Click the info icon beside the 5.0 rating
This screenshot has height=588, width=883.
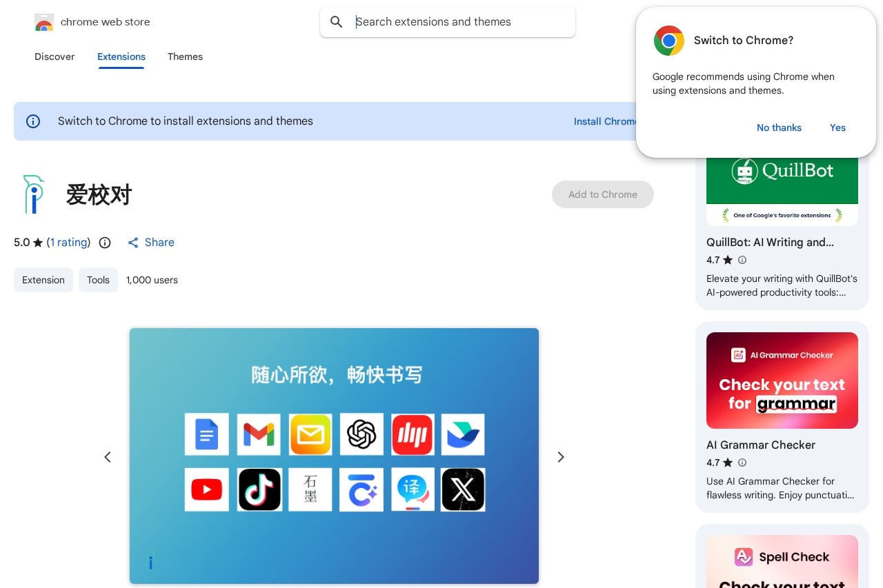pyautogui.click(x=104, y=243)
